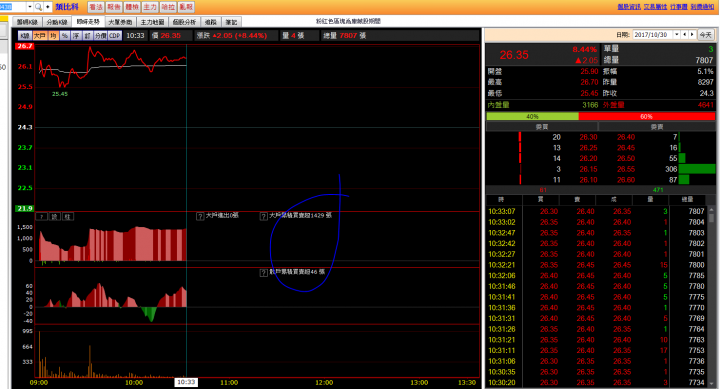720x389 pixels.
Task: Select the line style icon in the big-holder subchart
Action: coord(55,216)
